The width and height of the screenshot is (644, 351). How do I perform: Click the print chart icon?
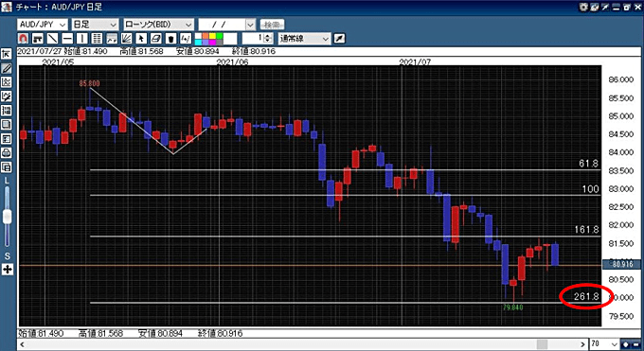tap(7, 153)
